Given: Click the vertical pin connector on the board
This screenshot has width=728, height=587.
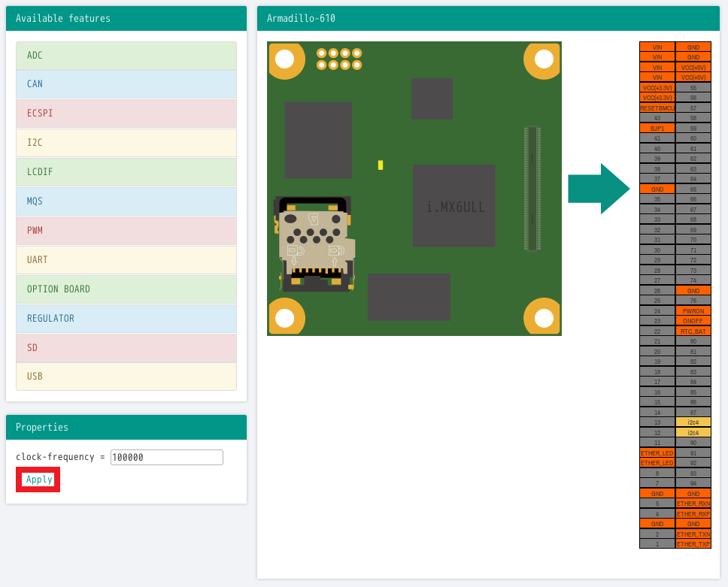Looking at the screenshot, I should coord(532,189).
